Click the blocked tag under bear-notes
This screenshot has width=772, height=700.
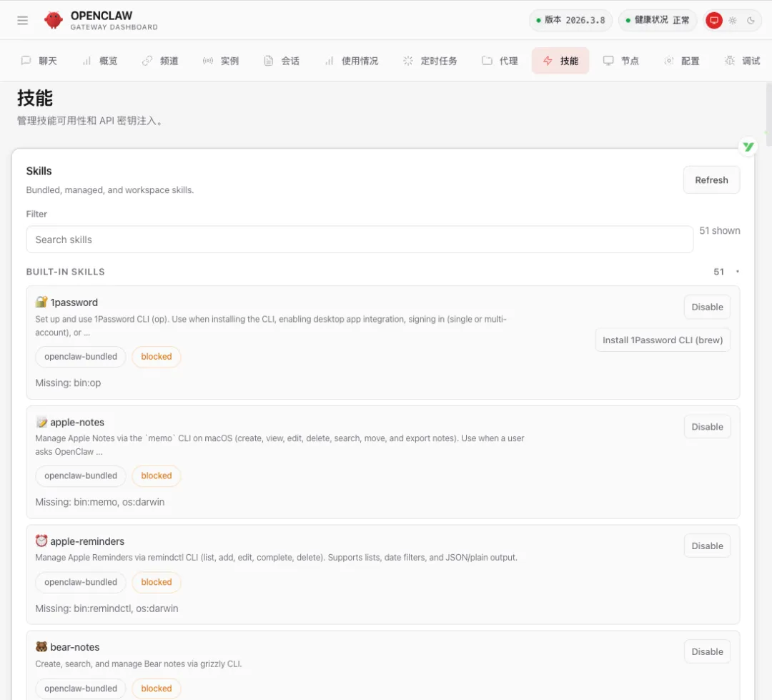click(156, 688)
